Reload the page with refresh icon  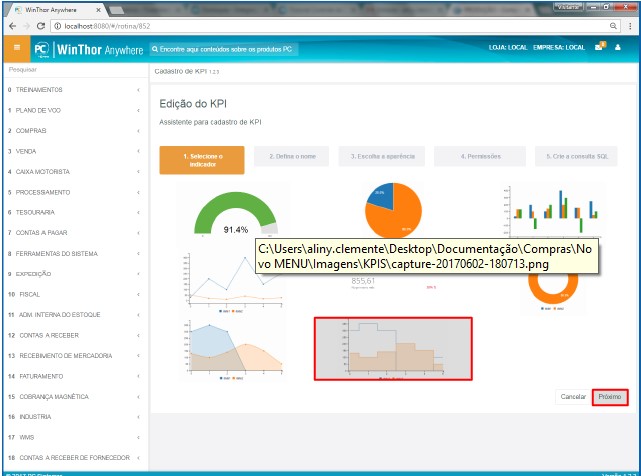tap(40, 26)
